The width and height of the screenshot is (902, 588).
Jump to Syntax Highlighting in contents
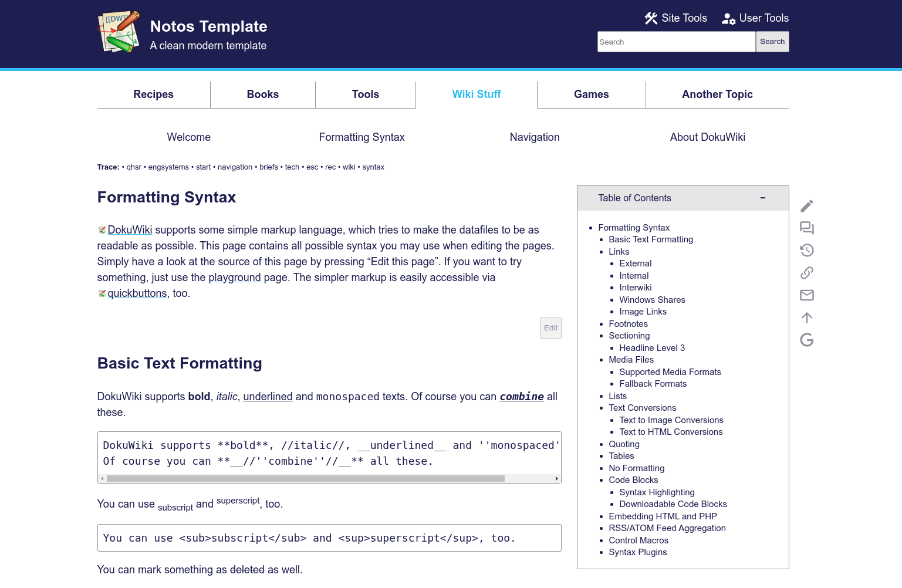pyautogui.click(x=657, y=492)
